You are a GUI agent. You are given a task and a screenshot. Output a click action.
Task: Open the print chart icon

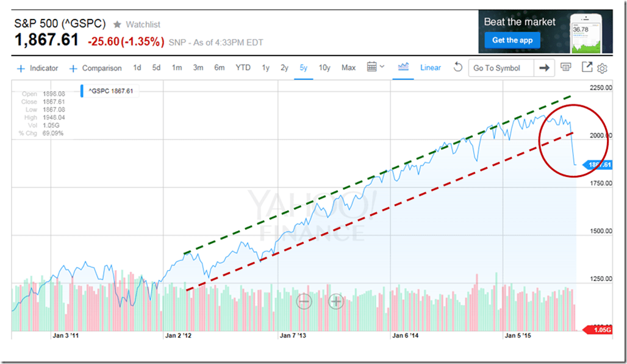click(x=566, y=68)
